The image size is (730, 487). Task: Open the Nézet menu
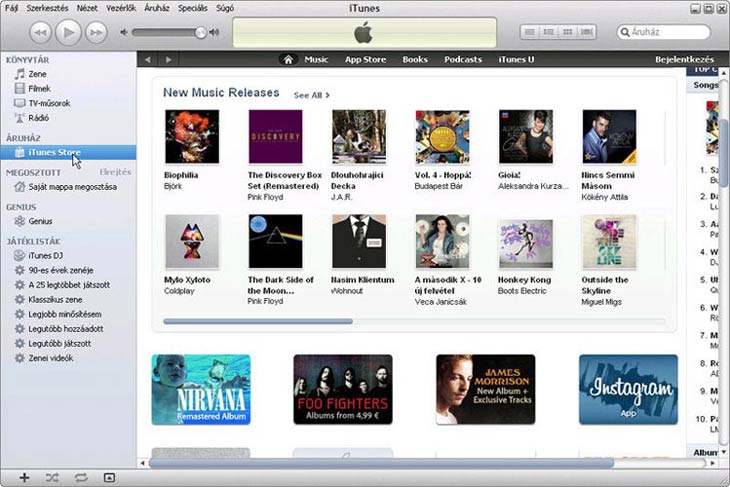click(87, 8)
